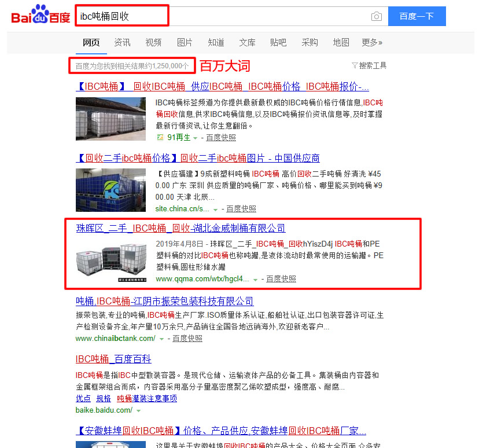Image resolution: width=479 pixels, height=448 pixels.
Task: Go to the 文库 tab
Action: 247,42
